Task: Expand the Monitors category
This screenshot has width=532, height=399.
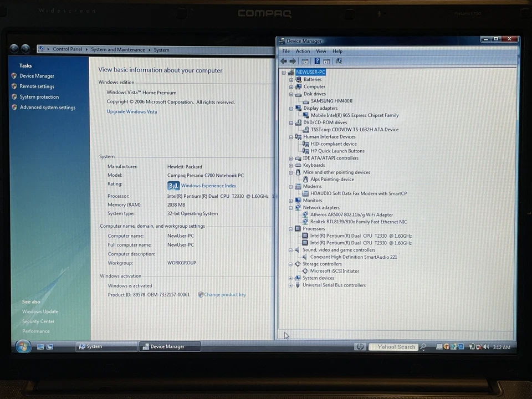Action: 291,201
